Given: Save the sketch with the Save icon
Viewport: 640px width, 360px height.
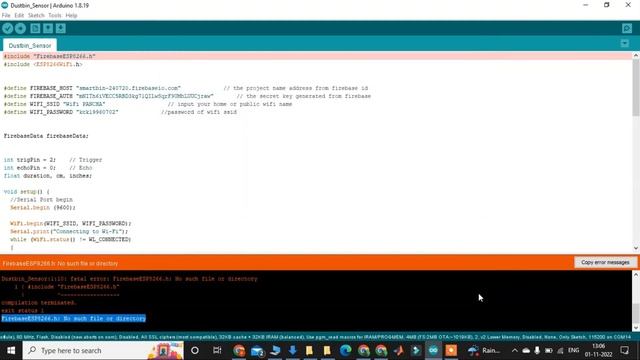Looking at the screenshot, I should tap(60, 29).
